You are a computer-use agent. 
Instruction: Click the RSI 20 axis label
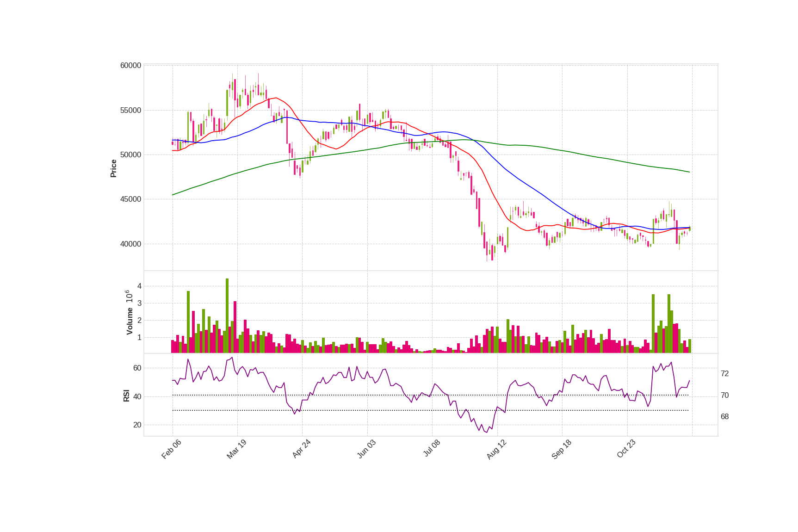[137, 425]
